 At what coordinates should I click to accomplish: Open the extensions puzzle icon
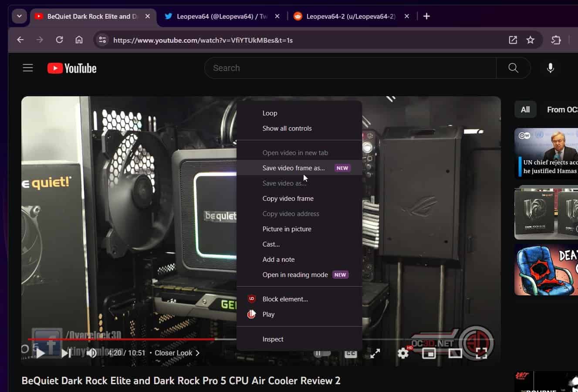pos(556,40)
